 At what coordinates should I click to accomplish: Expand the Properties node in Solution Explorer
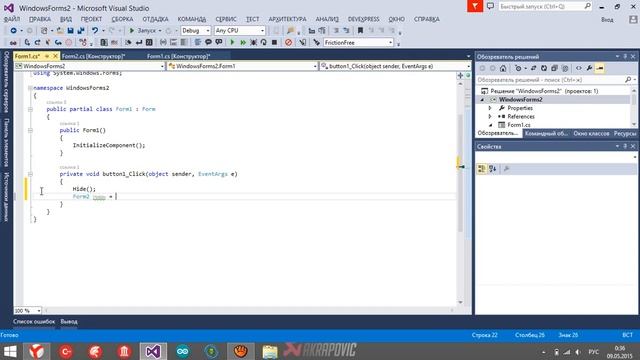coord(490,108)
